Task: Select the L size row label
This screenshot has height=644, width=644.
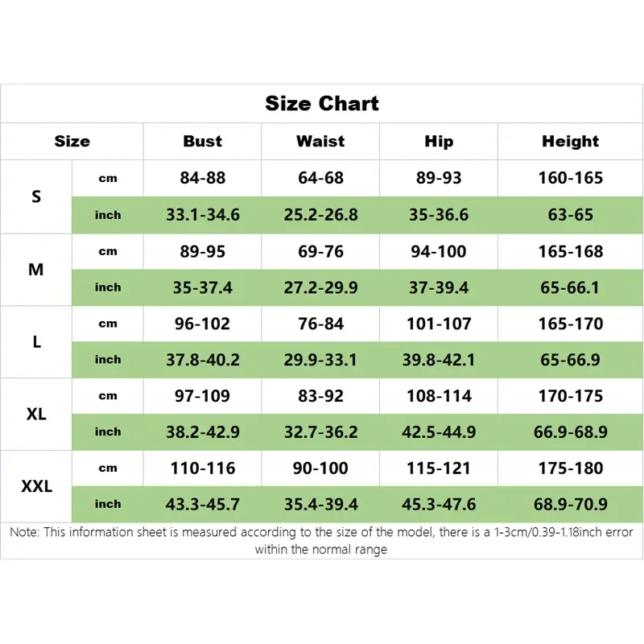Action: tap(36, 342)
